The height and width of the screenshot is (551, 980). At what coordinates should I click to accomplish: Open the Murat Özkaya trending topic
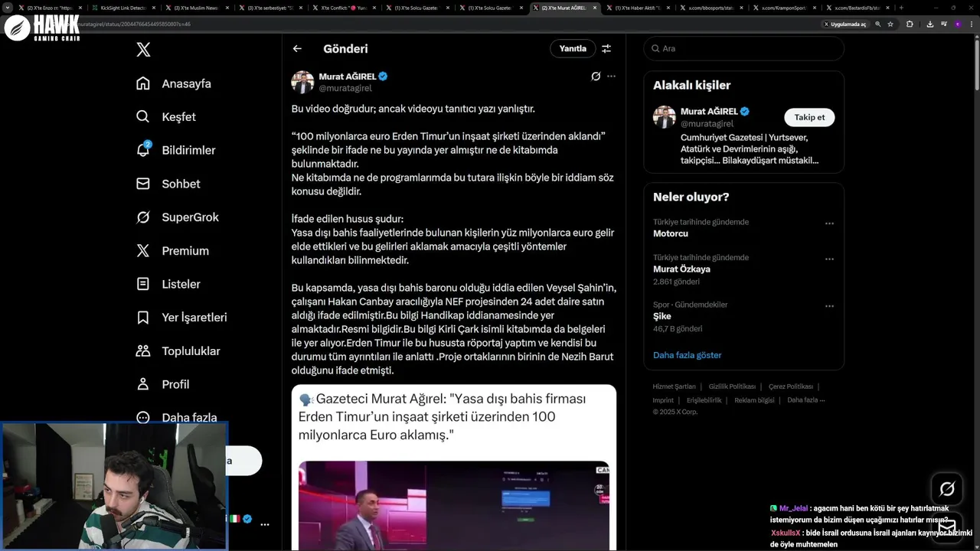point(681,269)
